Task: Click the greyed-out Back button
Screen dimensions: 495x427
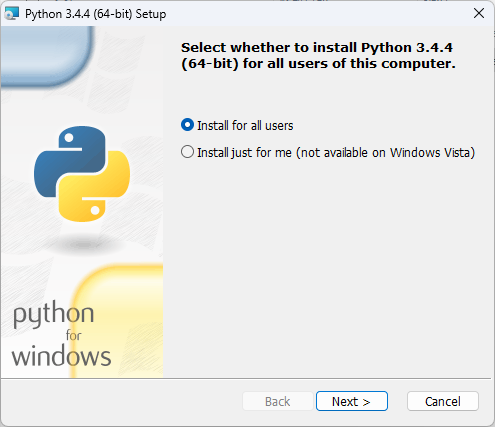Action: [278, 401]
